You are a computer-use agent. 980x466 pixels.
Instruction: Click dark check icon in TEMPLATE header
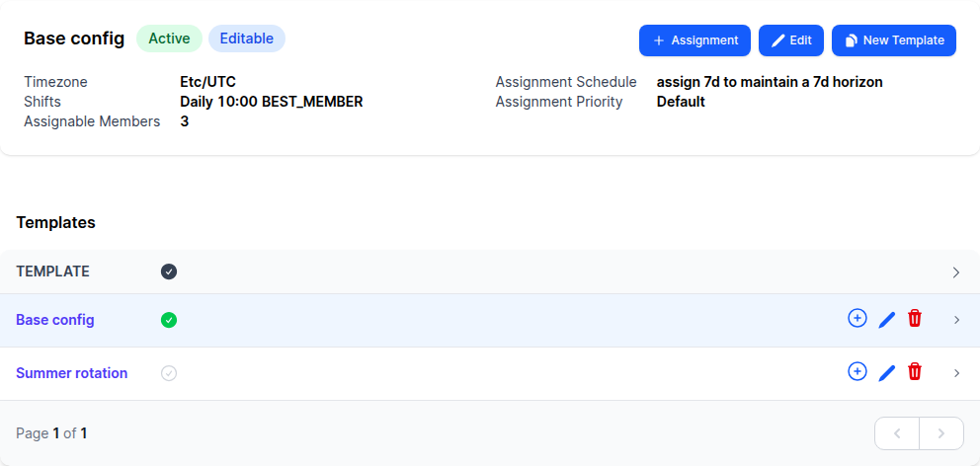[x=169, y=272]
